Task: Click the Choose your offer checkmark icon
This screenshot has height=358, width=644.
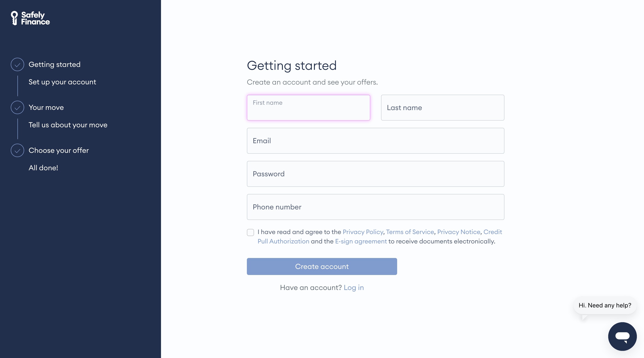Action: [17, 150]
